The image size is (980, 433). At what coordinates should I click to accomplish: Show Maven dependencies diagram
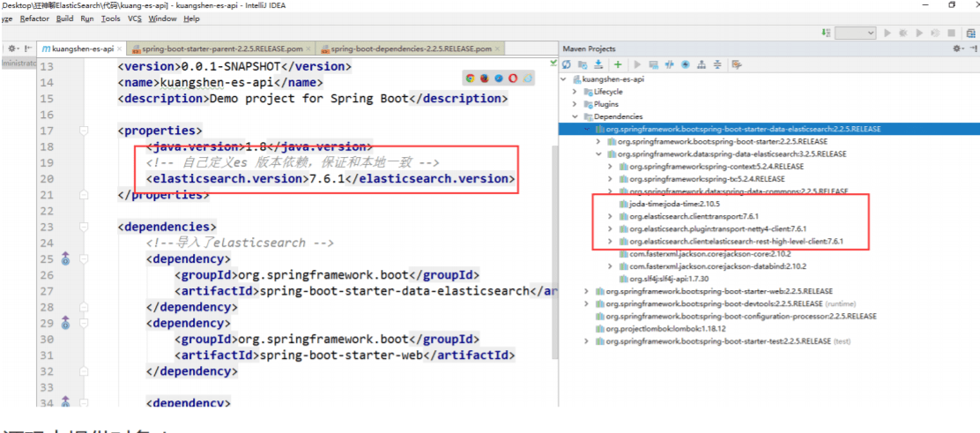[x=702, y=64]
